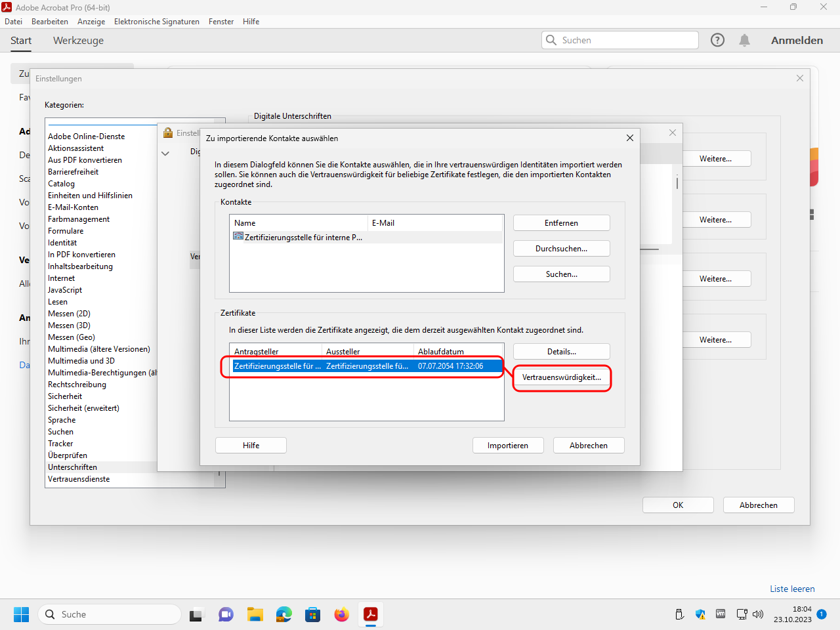Viewport: 840px width, 630px height.
Task: Switch to the Werkzeuge tab
Action: [78, 41]
